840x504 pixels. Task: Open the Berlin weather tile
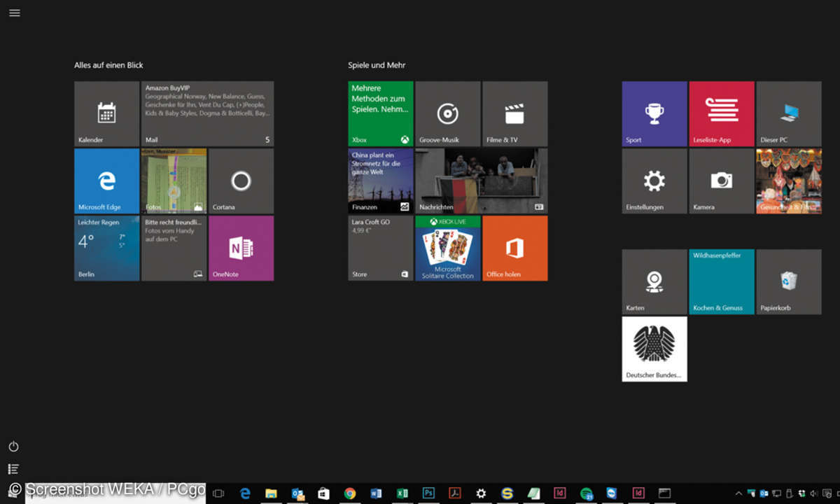107,248
